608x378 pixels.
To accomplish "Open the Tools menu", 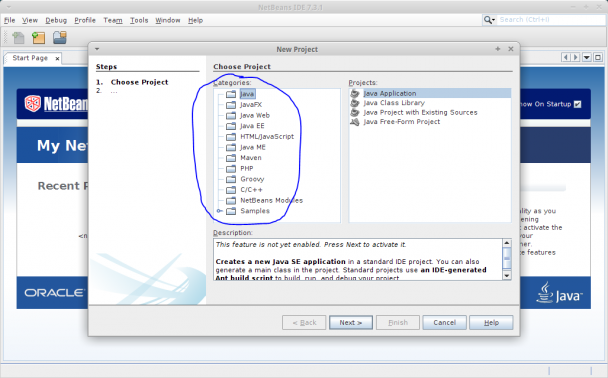I will (x=139, y=20).
